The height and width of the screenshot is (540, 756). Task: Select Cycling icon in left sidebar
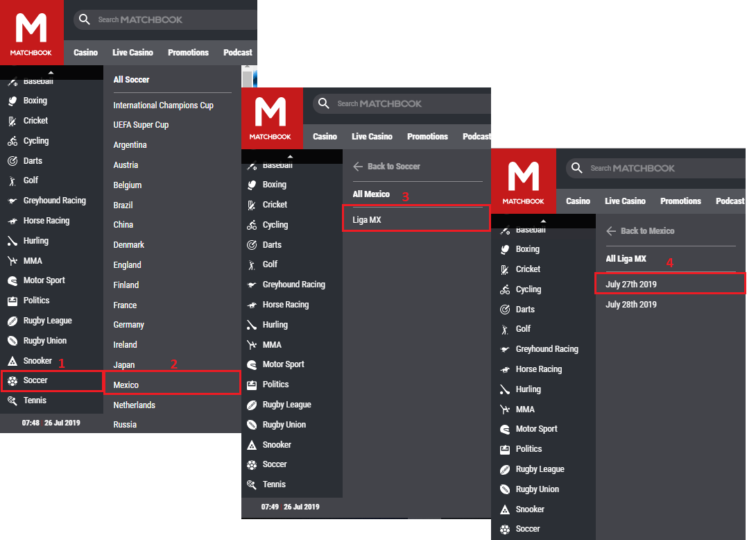pyautogui.click(x=12, y=141)
